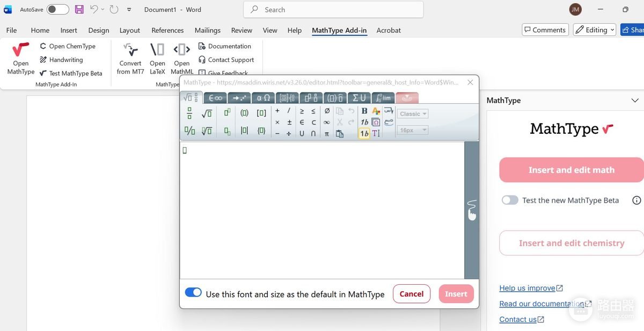Click Contact Support in ribbon
The image size is (644, 331).
point(226,60)
